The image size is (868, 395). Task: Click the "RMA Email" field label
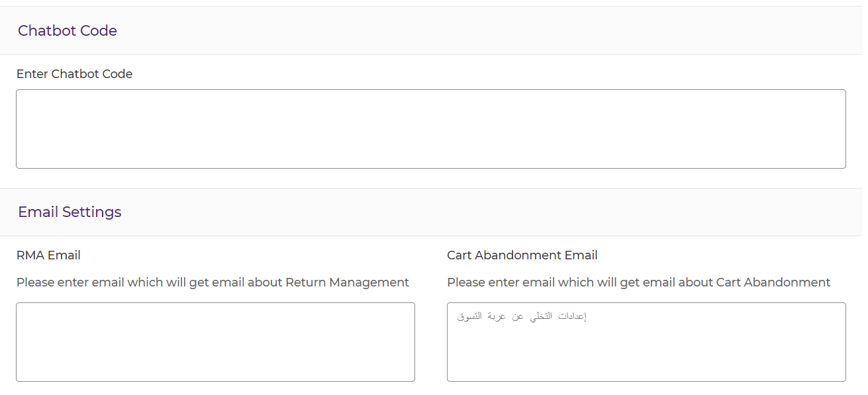tap(48, 255)
